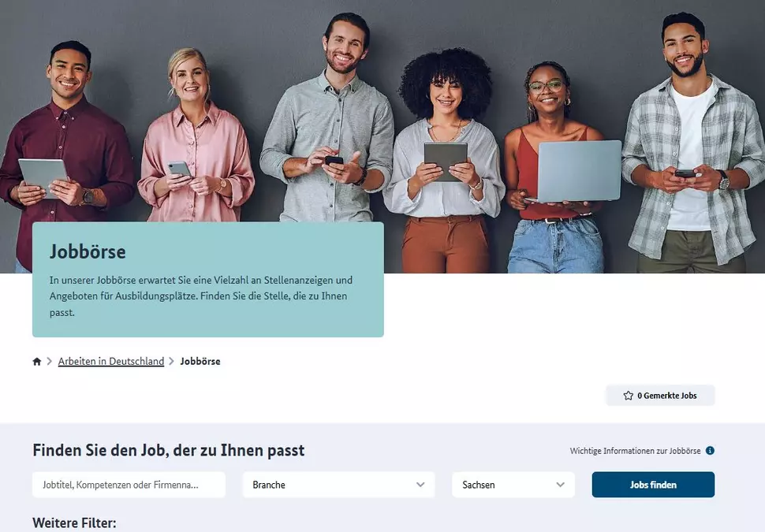Start search with the Jobs finden button

coord(653,485)
